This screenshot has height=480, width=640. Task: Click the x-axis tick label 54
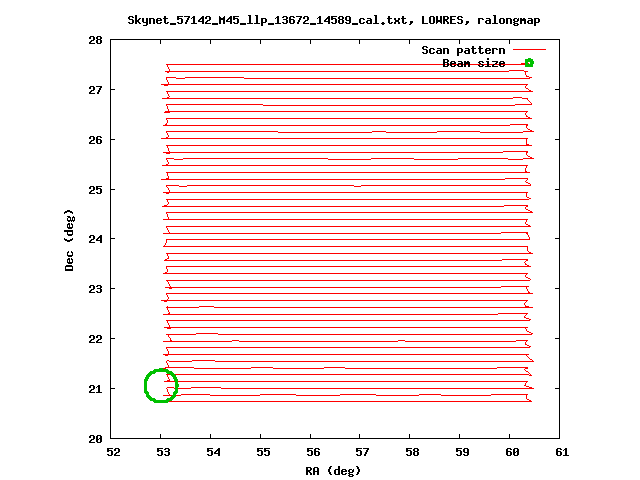click(x=213, y=452)
